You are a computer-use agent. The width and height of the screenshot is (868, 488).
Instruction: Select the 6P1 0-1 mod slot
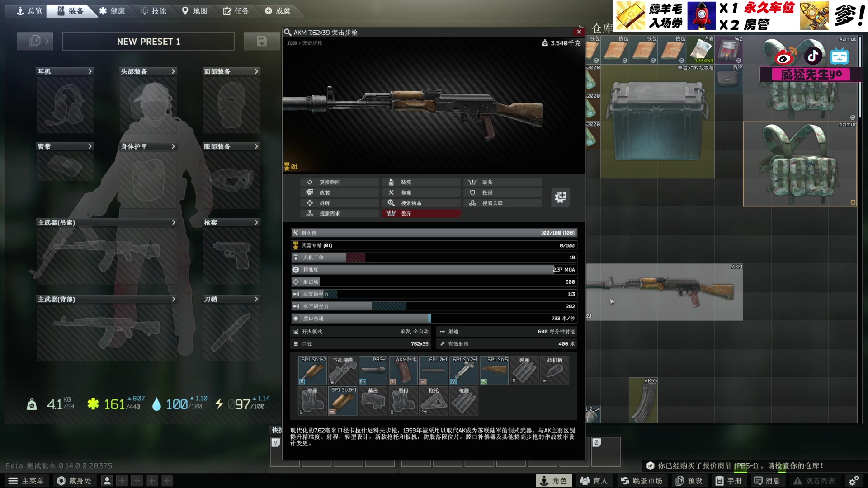click(434, 371)
